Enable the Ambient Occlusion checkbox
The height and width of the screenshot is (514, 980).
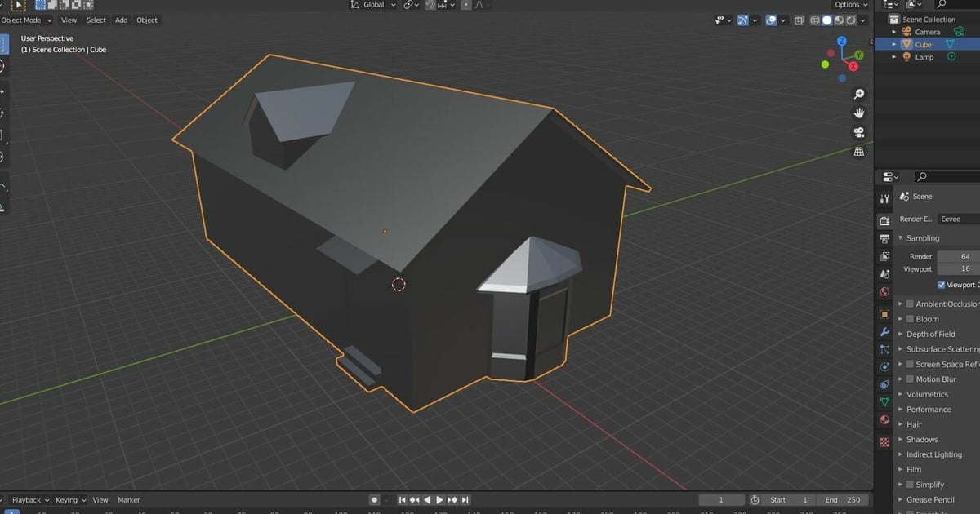point(910,304)
